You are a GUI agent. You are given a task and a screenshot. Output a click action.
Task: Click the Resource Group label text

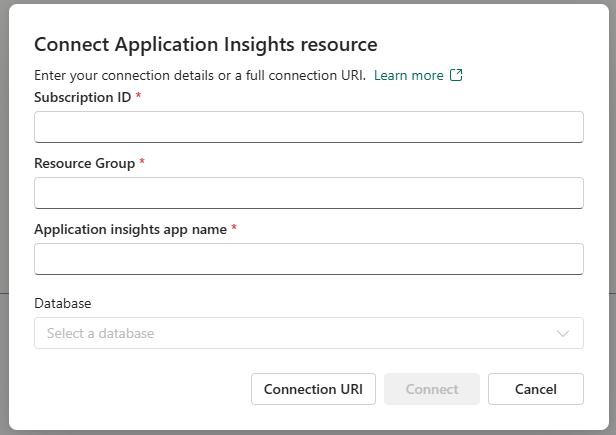click(x=84, y=163)
